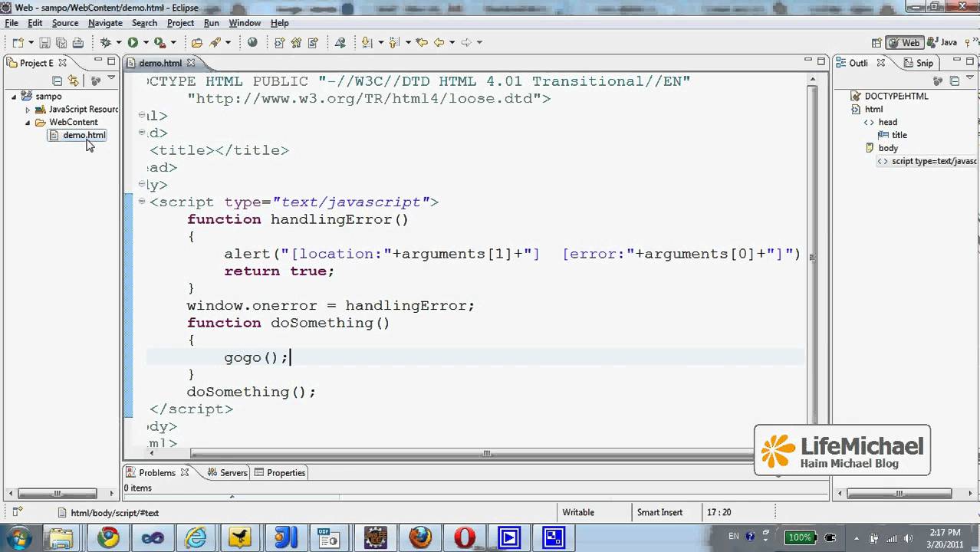Switch to the Snip tab
Screen dimensions: 980x552
(919, 63)
